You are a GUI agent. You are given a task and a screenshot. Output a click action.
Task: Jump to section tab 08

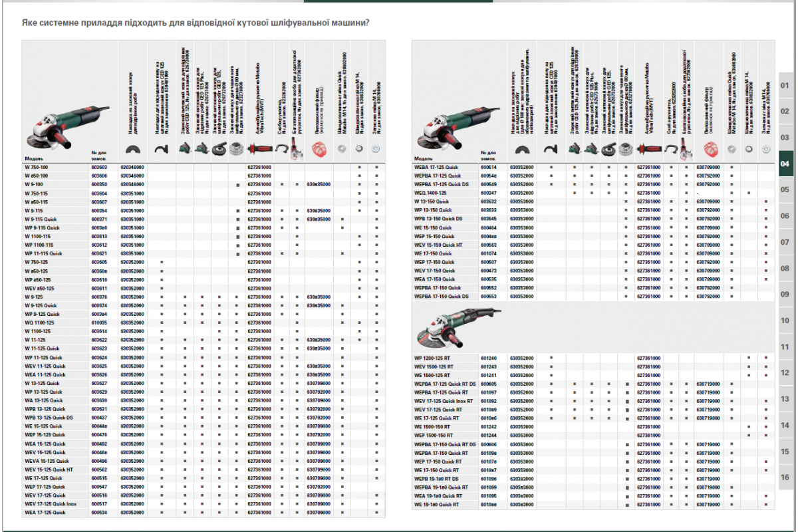pyautogui.click(x=785, y=268)
